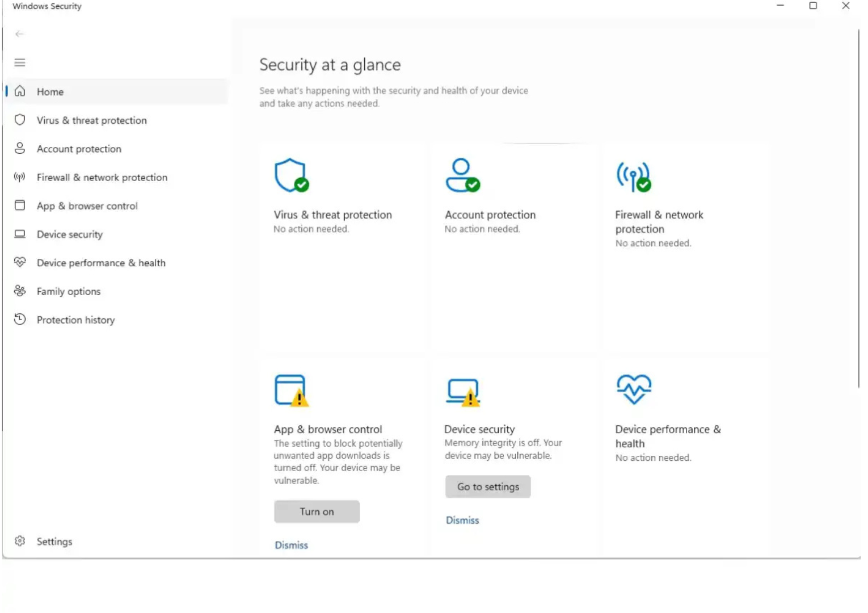This screenshot has width=868, height=613.
Task: Collapse the navigation pane with hamburger menu
Action: tap(19, 62)
